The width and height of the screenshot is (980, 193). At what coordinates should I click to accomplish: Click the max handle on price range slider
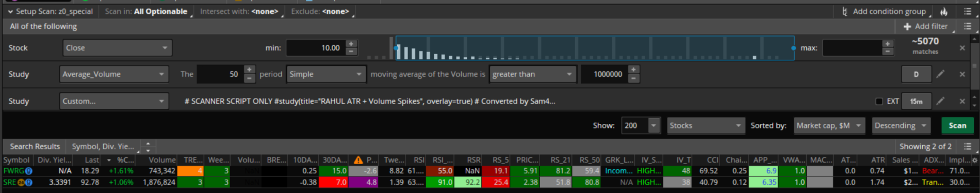[793, 48]
